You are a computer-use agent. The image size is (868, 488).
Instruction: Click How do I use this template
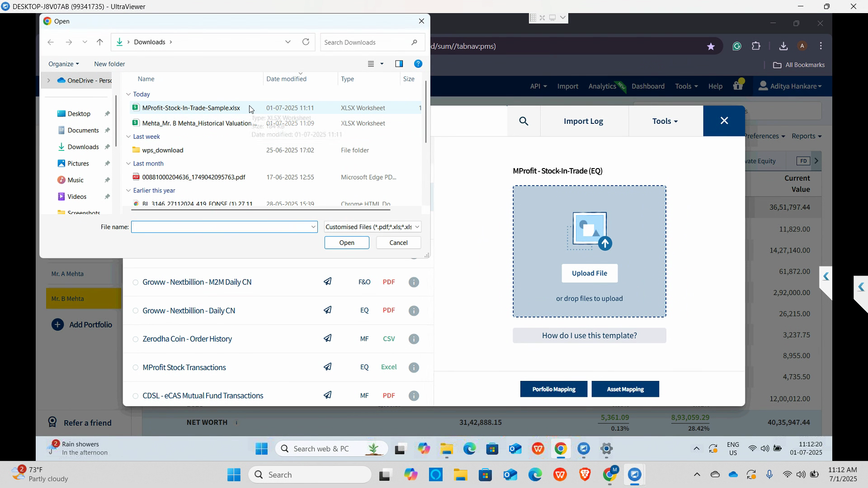click(590, 336)
